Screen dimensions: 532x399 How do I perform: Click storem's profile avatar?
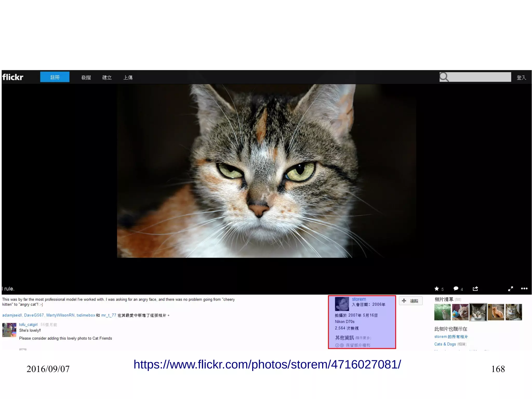point(342,304)
